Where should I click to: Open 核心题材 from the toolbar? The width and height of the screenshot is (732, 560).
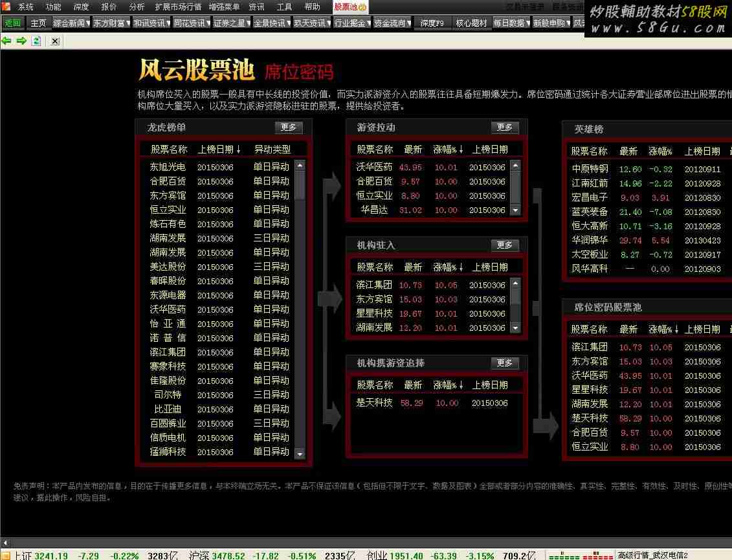click(x=472, y=23)
